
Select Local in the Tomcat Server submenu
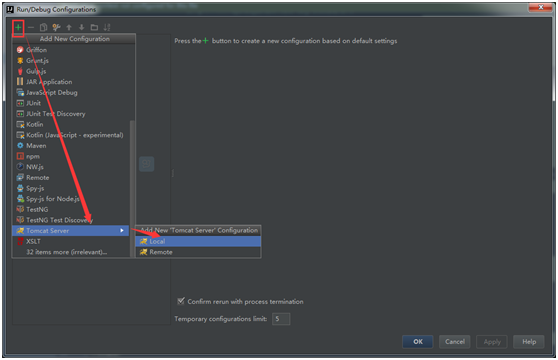click(x=198, y=241)
